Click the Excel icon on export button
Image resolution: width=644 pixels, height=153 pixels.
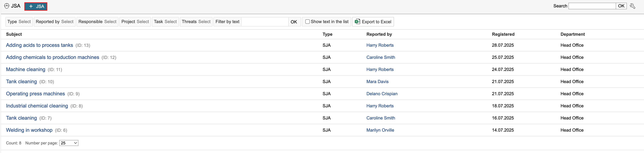pyautogui.click(x=357, y=22)
